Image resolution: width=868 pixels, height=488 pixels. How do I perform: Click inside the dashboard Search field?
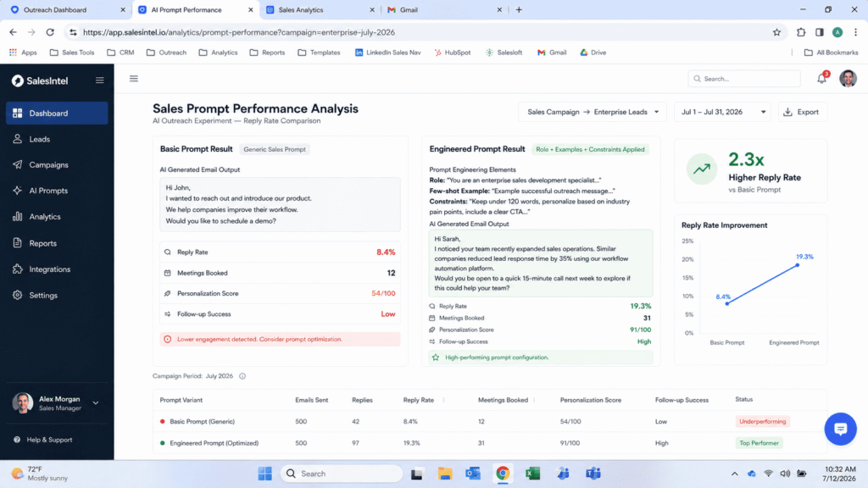[744, 79]
